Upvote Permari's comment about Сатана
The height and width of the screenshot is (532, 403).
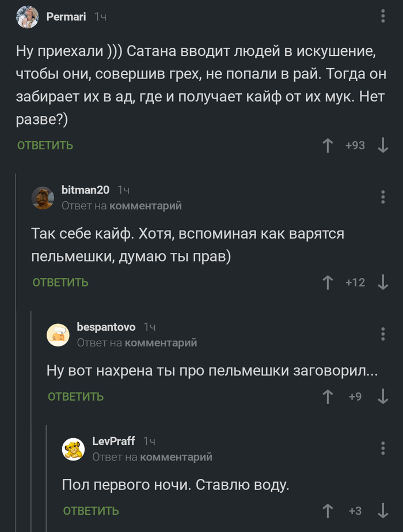(329, 145)
